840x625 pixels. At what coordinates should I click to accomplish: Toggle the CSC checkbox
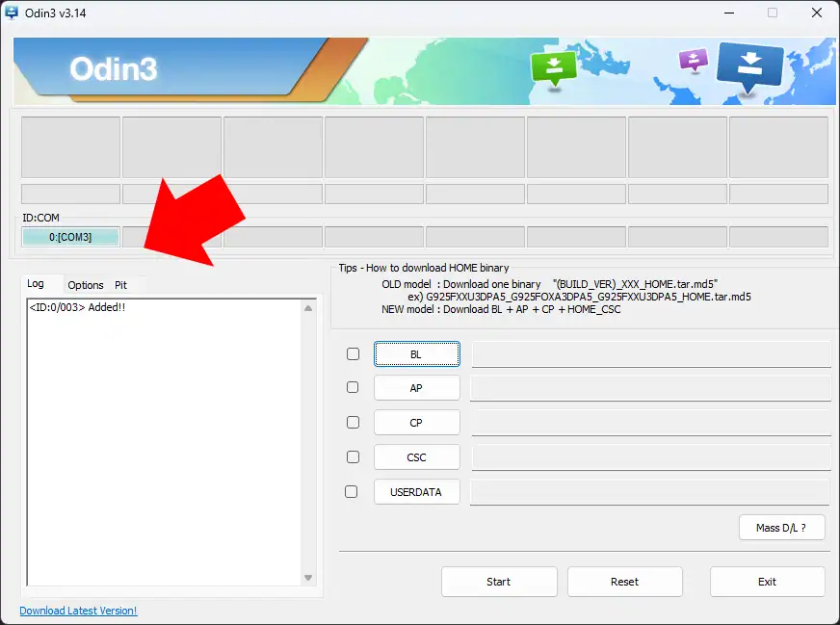point(353,456)
